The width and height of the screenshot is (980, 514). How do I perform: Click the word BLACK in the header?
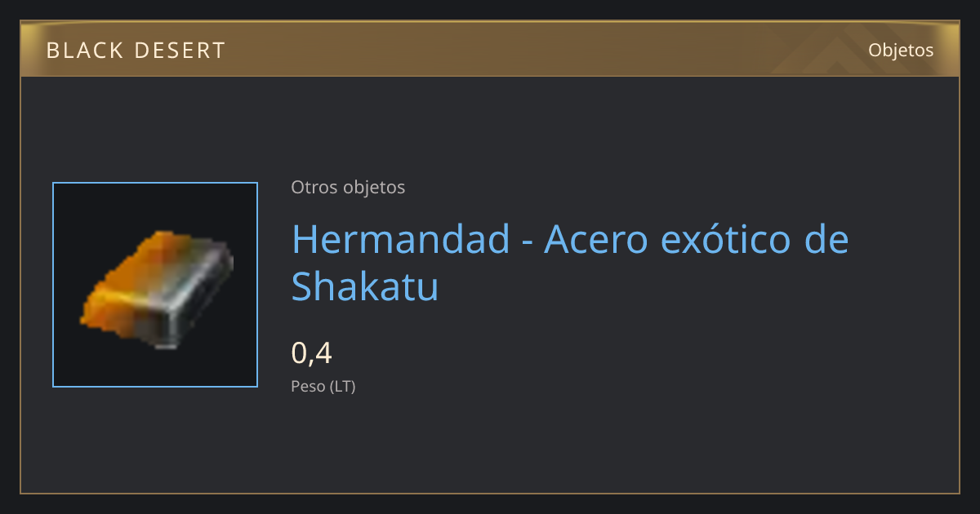pos(85,51)
